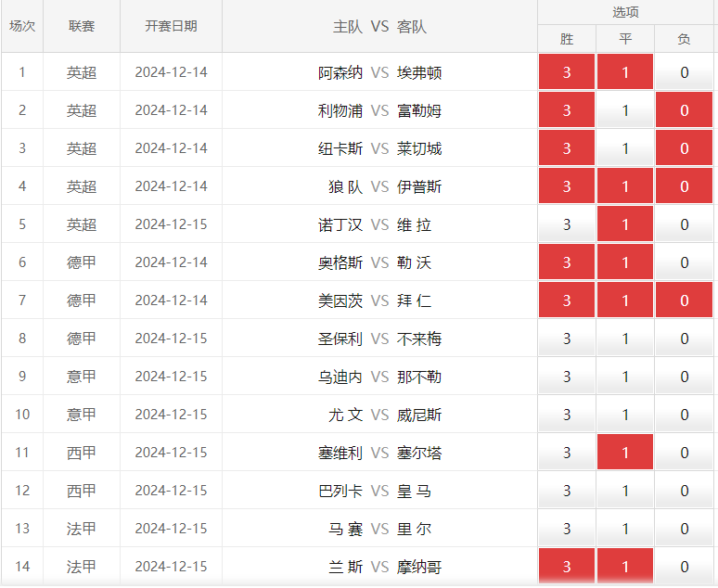Deselect win (3) for 美因茨 VS 拜仁
Screen dimensions: 718x588
pos(567,300)
